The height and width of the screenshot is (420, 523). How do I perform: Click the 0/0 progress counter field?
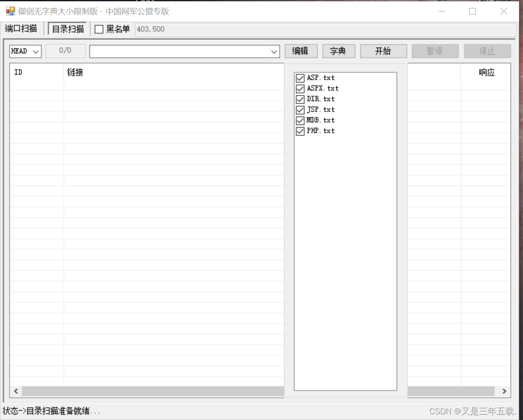(x=65, y=51)
